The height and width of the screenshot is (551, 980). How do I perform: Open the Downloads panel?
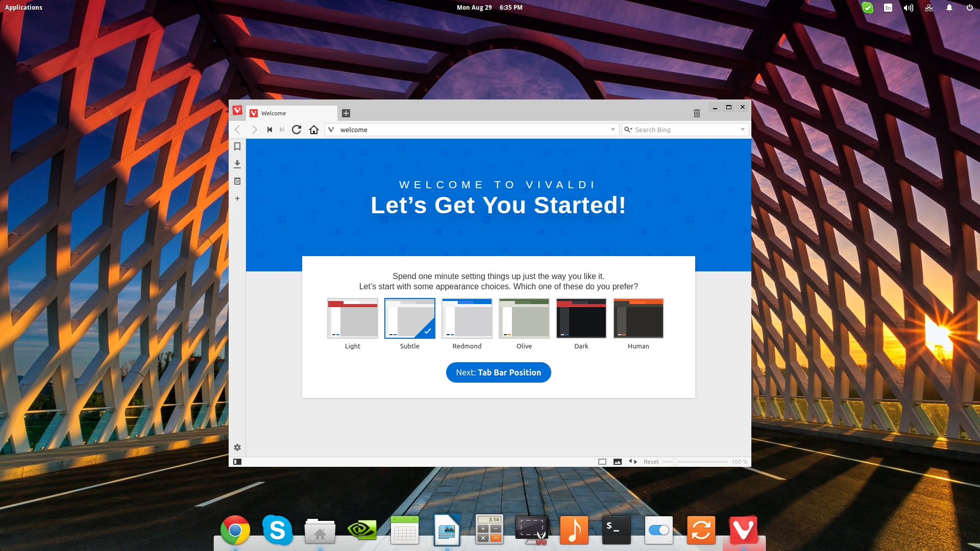tap(237, 164)
